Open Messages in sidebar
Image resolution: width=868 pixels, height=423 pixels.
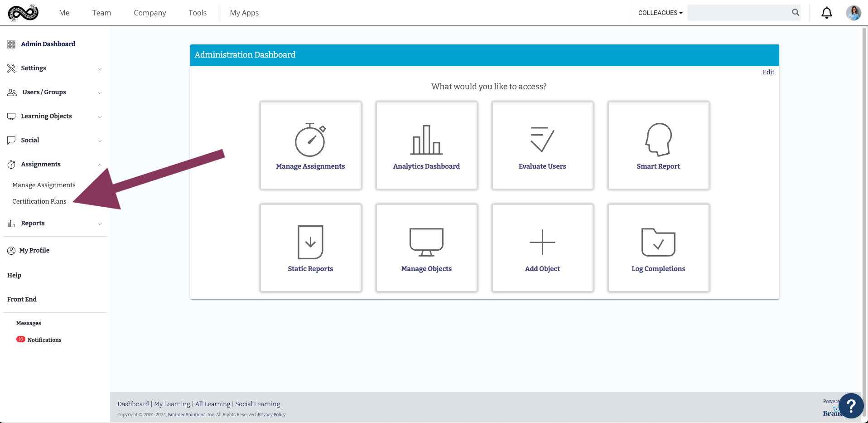pos(29,323)
